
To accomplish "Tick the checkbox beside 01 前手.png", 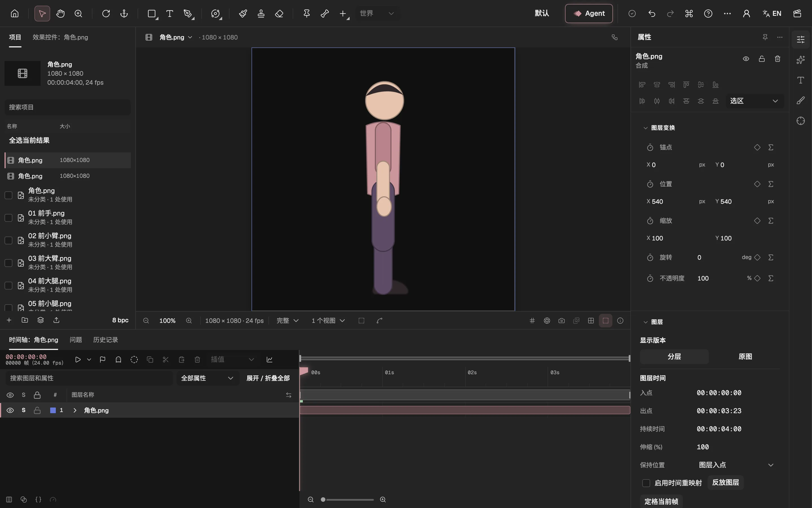I will 8,218.
